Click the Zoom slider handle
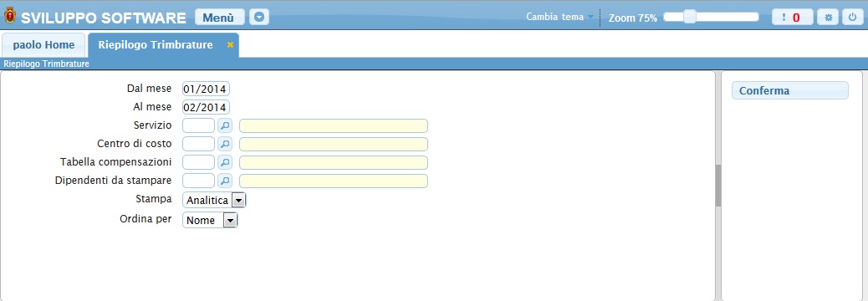The width and height of the screenshot is (868, 301). coord(690,17)
